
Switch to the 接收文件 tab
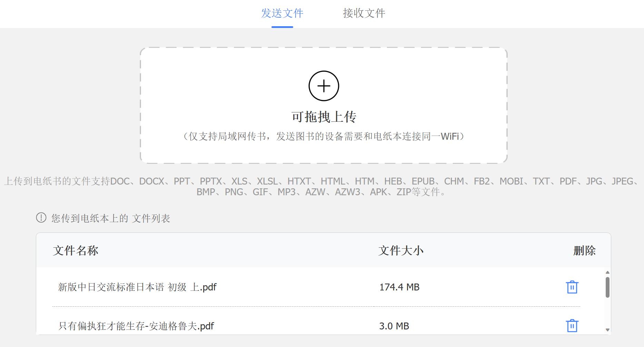tap(363, 13)
